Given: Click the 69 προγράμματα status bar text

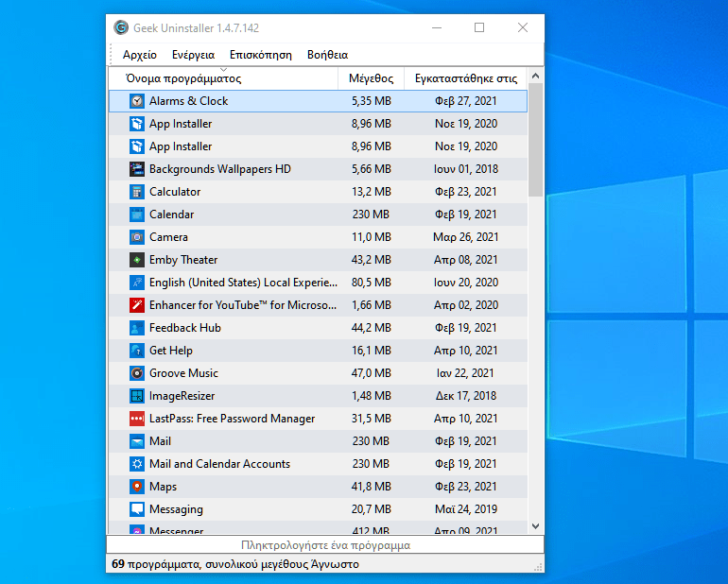Looking at the screenshot, I should coord(235,564).
